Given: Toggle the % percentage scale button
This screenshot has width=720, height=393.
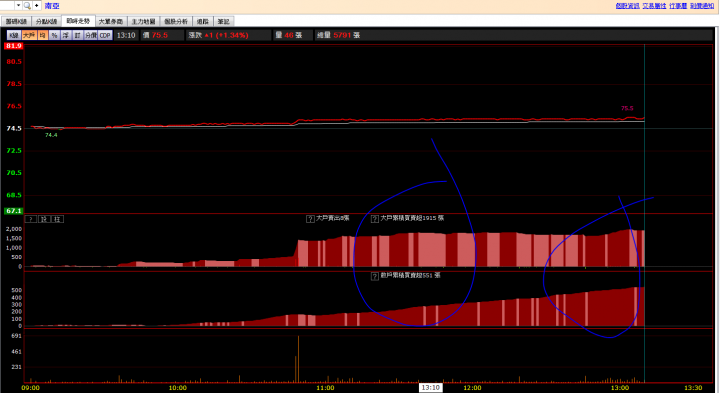Looking at the screenshot, I should pos(55,35).
